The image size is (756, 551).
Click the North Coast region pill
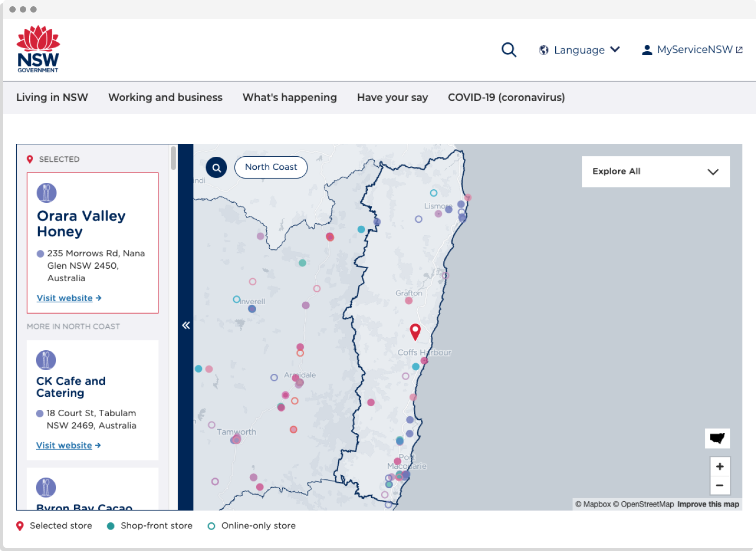271,167
